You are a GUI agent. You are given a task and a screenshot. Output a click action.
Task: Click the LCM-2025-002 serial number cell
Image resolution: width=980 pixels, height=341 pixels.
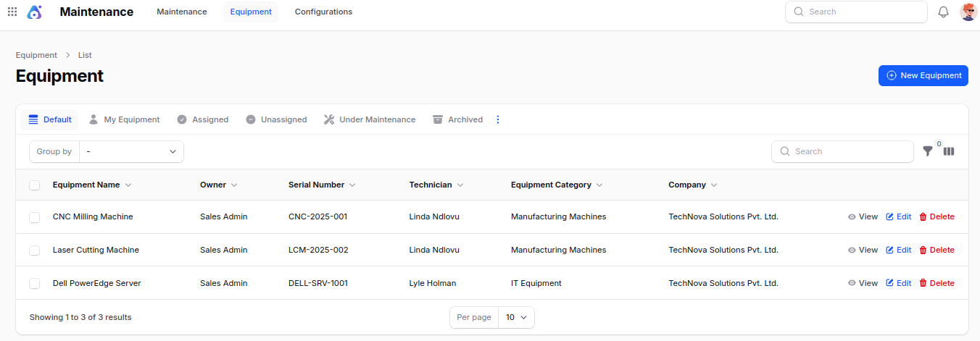318,250
